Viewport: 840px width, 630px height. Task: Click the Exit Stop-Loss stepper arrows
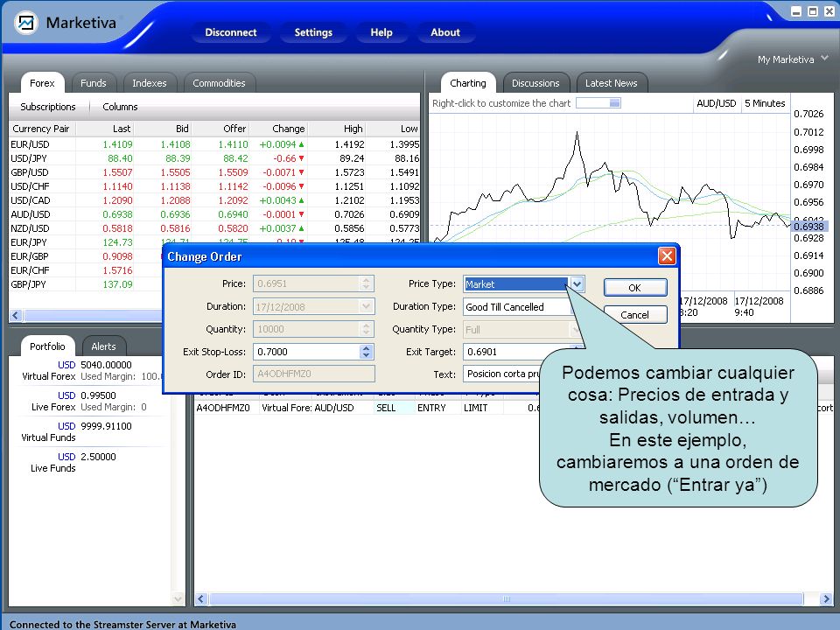pos(366,352)
